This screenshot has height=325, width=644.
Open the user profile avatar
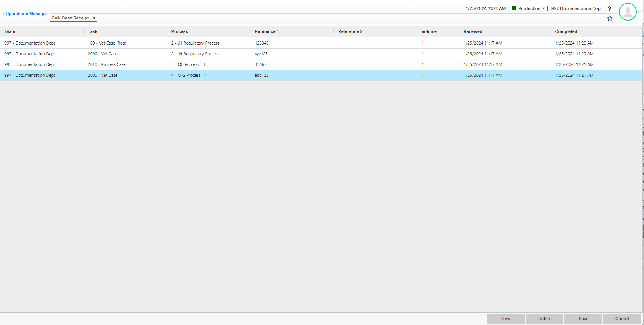(628, 12)
